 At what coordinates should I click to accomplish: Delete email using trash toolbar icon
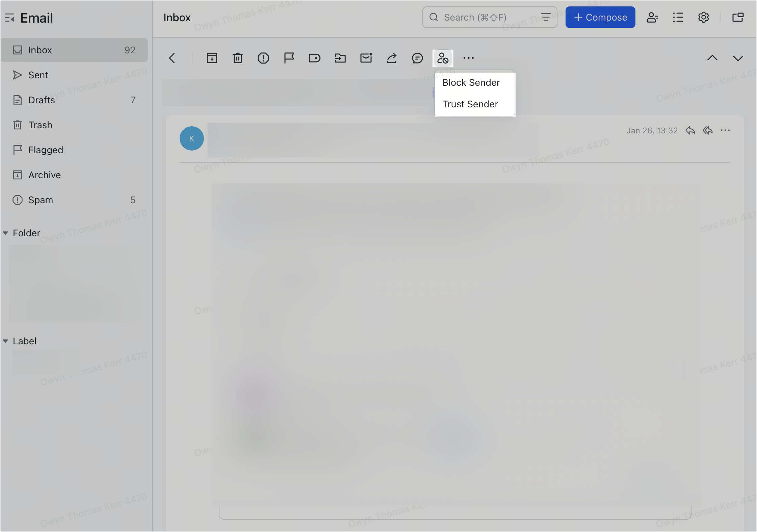coord(237,58)
